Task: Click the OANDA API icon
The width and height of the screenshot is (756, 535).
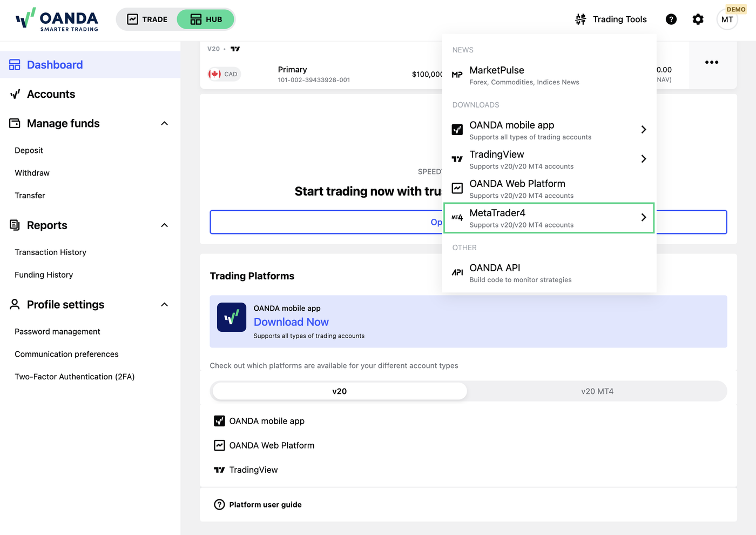Action: click(x=457, y=272)
